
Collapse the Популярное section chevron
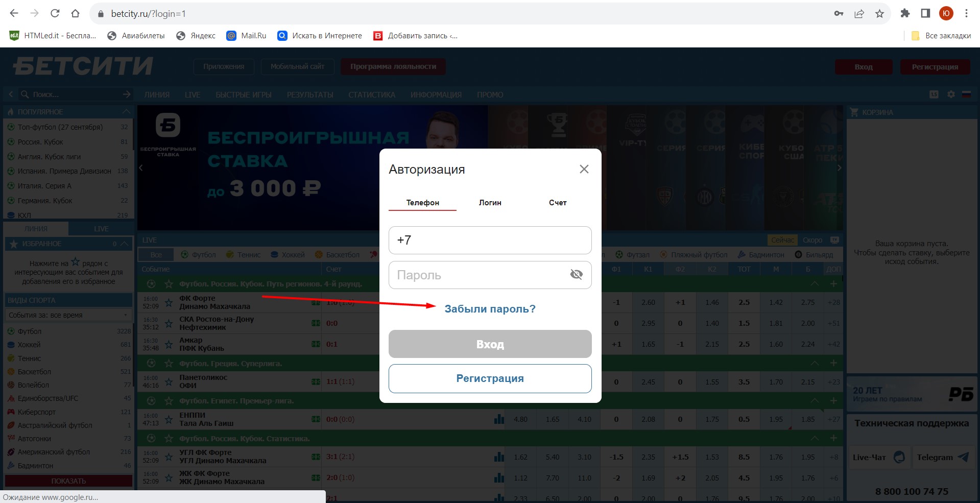point(126,111)
